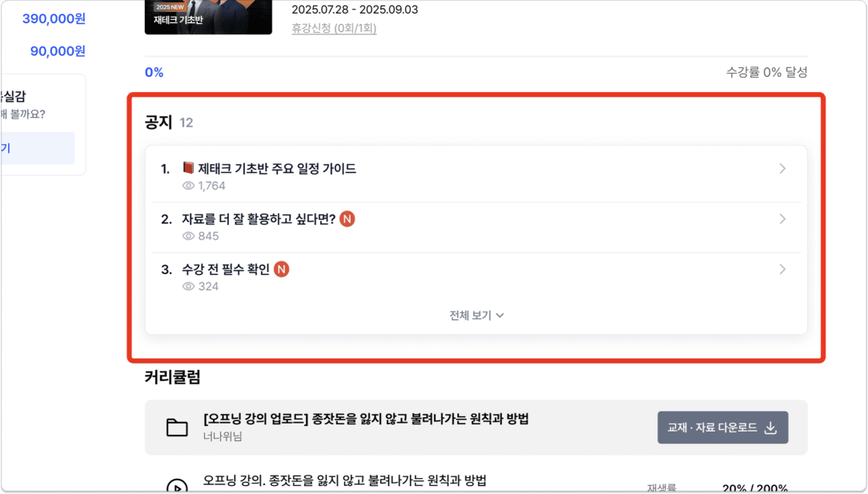Click the folder icon beside 오프닝 강의 업로드
The width and height of the screenshot is (868, 494).
pos(177,428)
